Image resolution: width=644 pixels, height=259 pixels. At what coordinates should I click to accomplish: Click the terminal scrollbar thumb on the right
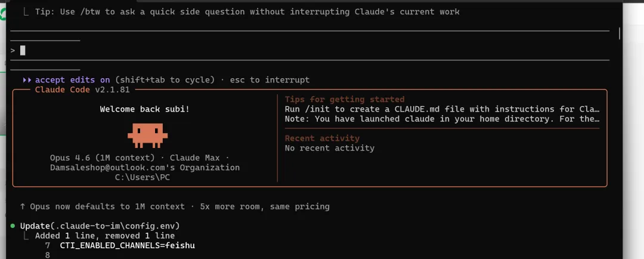[620, 33]
